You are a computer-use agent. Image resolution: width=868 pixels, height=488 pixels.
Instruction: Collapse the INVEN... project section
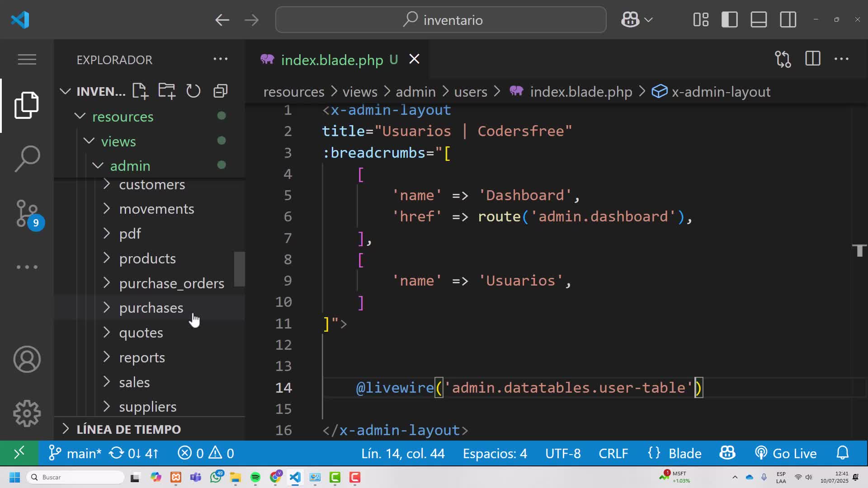[x=65, y=91]
